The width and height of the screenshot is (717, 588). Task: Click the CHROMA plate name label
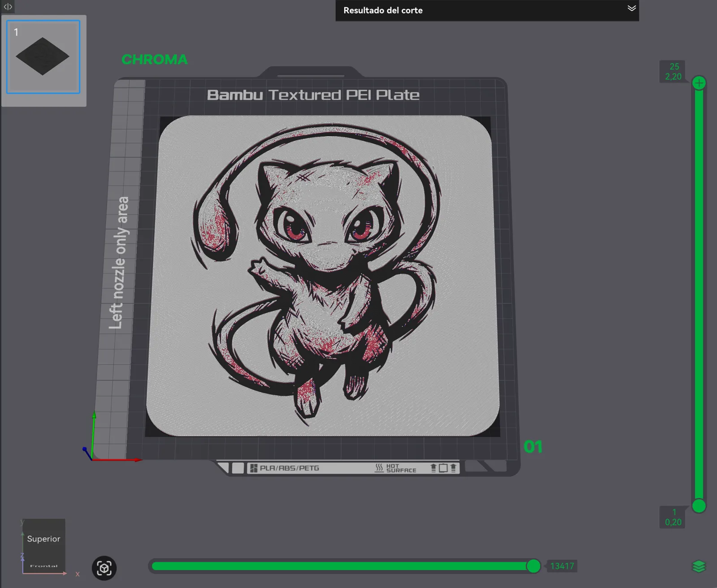pos(155,59)
